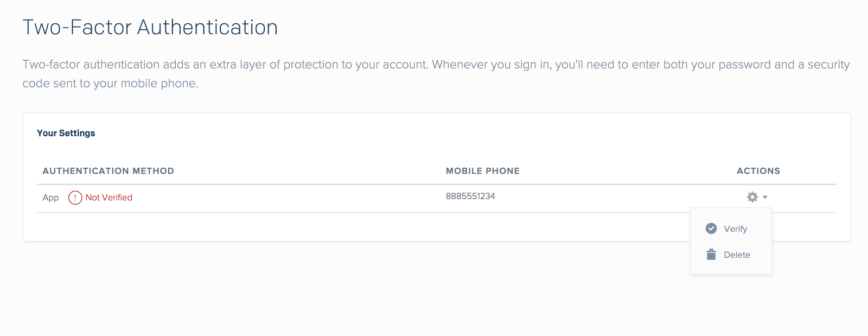Viewport: 868px width, 336px height.
Task: Click the "Mobile Phone" column header
Action: point(482,171)
